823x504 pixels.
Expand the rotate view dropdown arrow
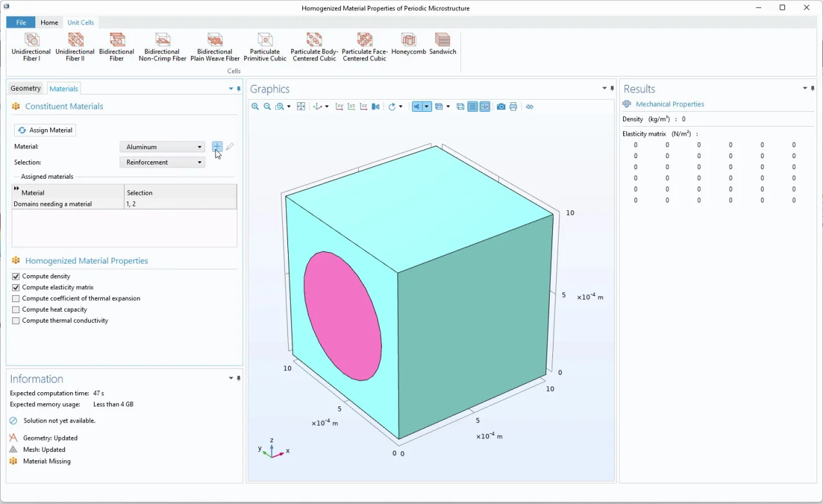pyautogui.click(x=401, y=107)
